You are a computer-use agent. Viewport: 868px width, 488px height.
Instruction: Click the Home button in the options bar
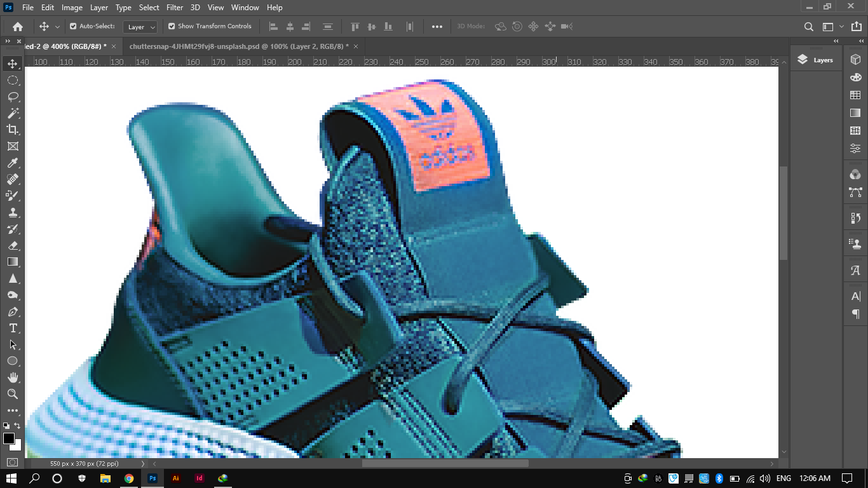click(17, 26)
